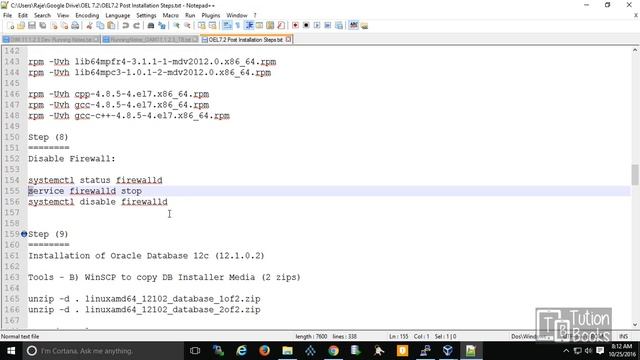Click the Copy toolbar icon

point(100,26)
